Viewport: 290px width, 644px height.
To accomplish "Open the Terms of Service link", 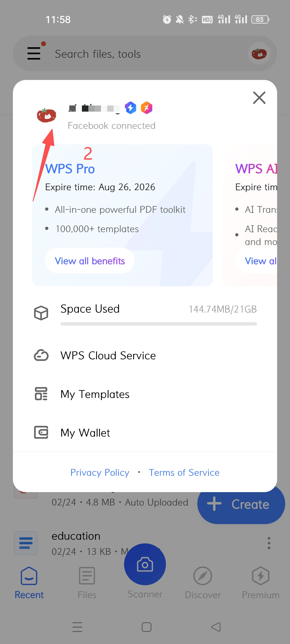I will pyautogui.click(x=184, y=473).
